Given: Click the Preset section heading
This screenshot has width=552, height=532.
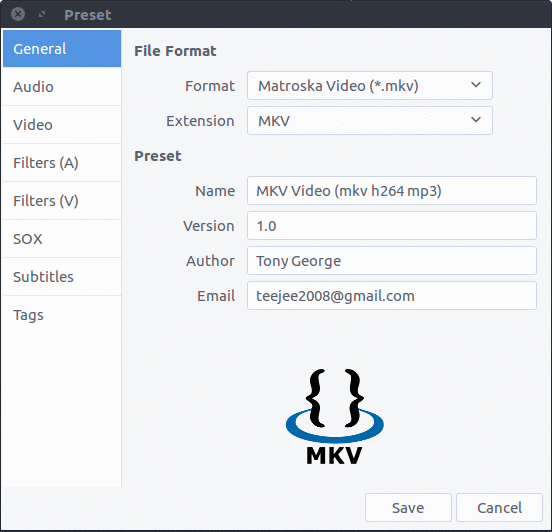Looking at the screenshot, I should click(158, 156).
